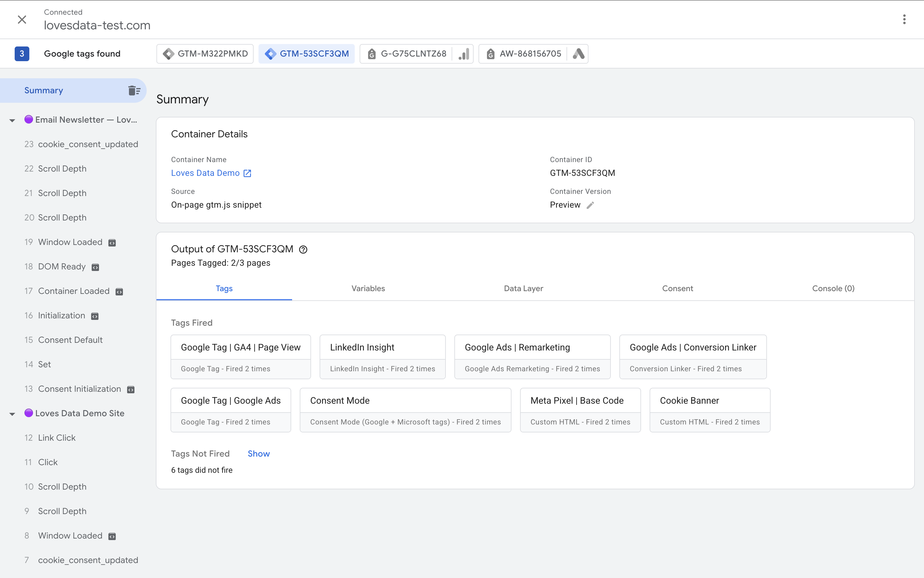Open event 15 Consent Default
The height and width of the screenshot is (578, 924).
point(63,340)
